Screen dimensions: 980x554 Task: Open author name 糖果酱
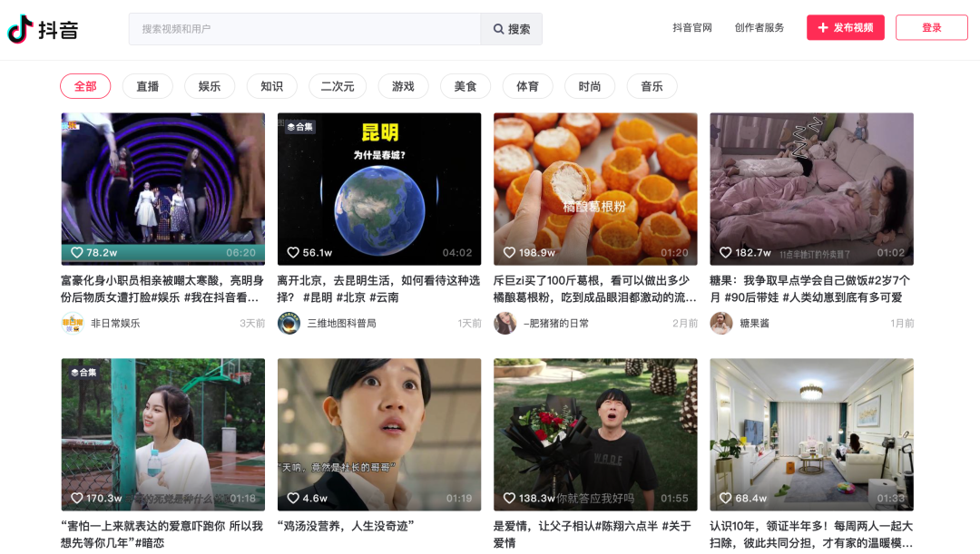click(754, 323)
